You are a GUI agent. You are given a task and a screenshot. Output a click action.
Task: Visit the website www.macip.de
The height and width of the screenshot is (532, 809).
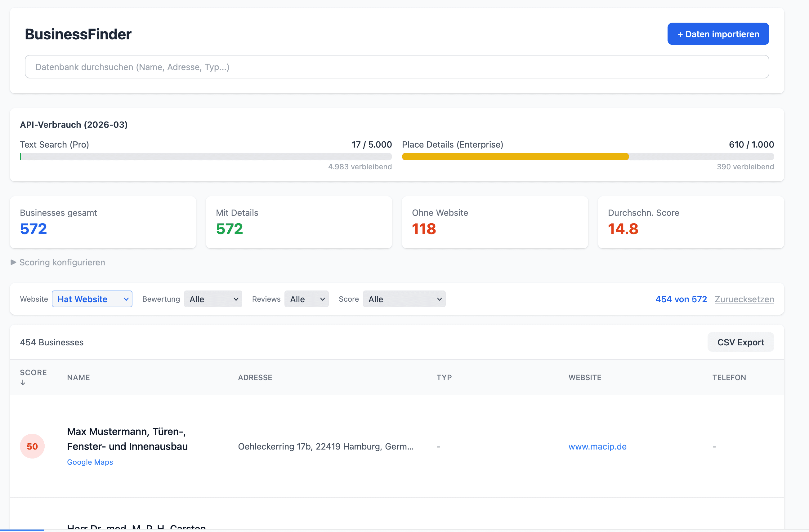pyautogui.click(x=597, y=446)
